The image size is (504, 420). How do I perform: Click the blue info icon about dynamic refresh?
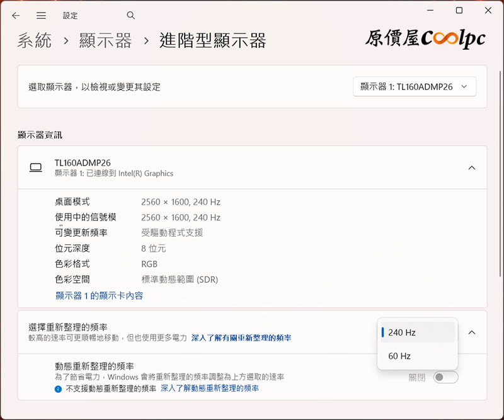[58, 389]
